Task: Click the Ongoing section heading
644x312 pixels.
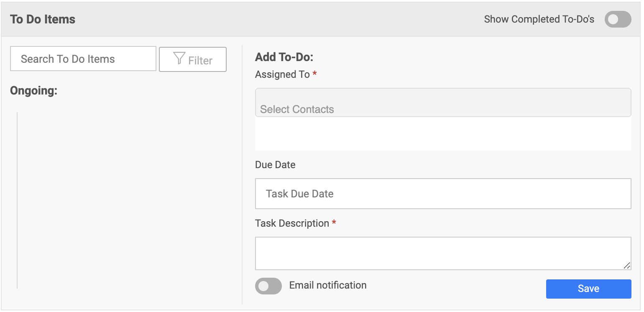Action: [33, 91]
